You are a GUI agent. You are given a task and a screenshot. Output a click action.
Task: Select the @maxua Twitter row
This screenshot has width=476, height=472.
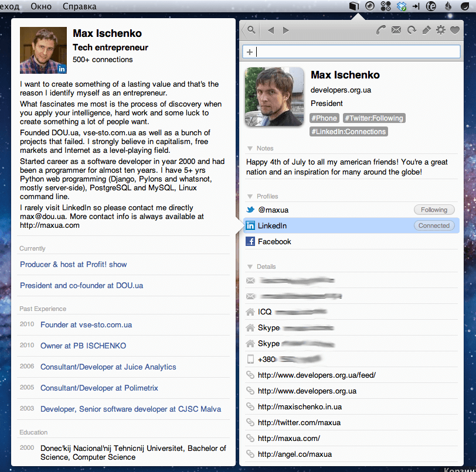pos(351,210)
